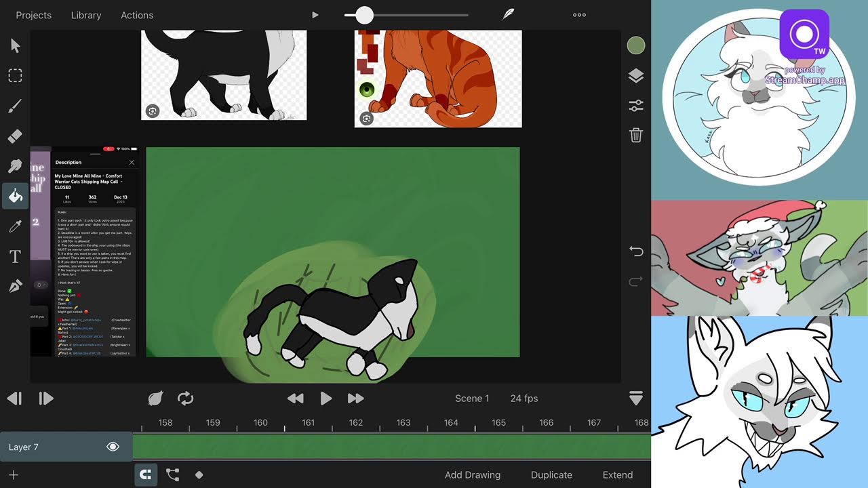Change the 24 fps frame rate

coord(524,399)
